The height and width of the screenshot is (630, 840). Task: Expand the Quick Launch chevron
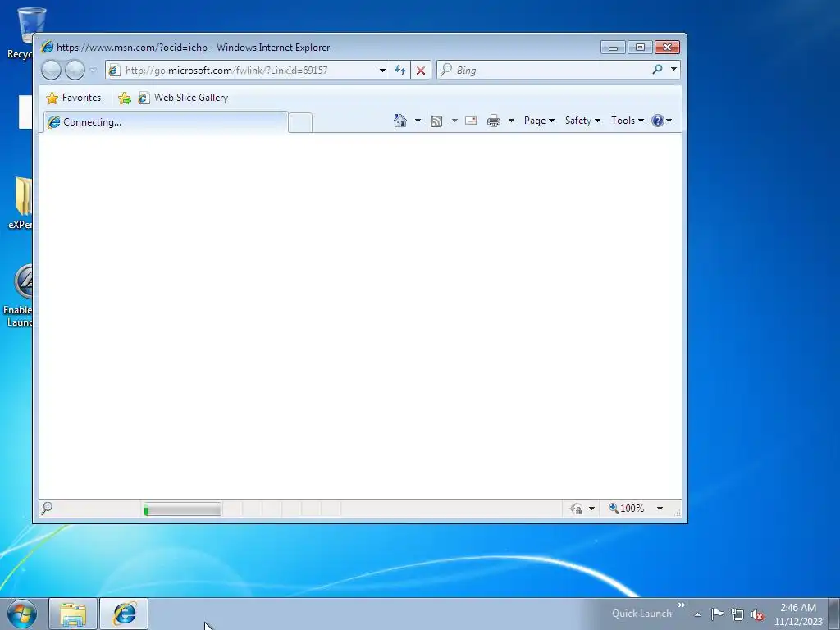[x=682, y=605]
